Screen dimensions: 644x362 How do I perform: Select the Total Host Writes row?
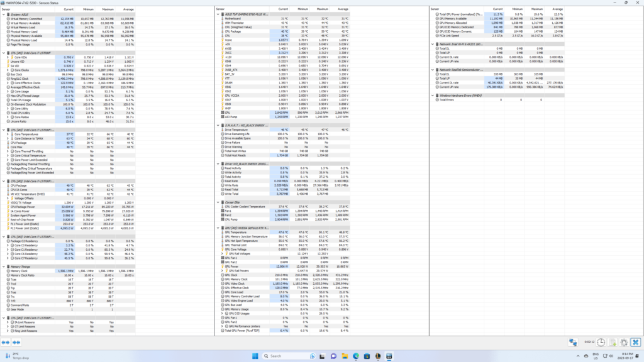283,151
